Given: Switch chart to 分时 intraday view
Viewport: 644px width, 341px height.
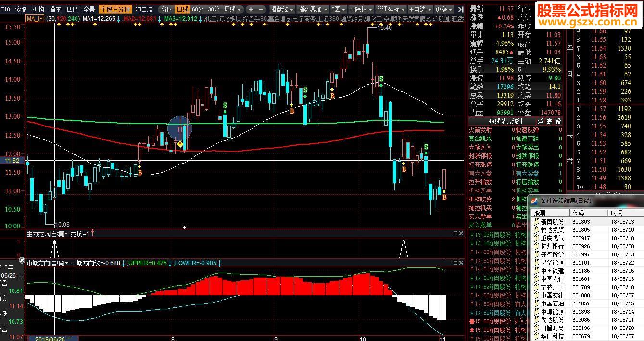Looking at the screenshot, I should pos(166,9).
